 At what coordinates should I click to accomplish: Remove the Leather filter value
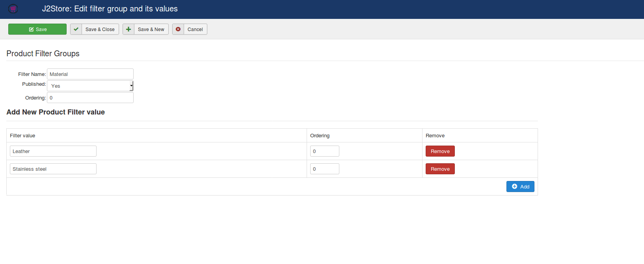pyautogui.click(x=440, y=151)
